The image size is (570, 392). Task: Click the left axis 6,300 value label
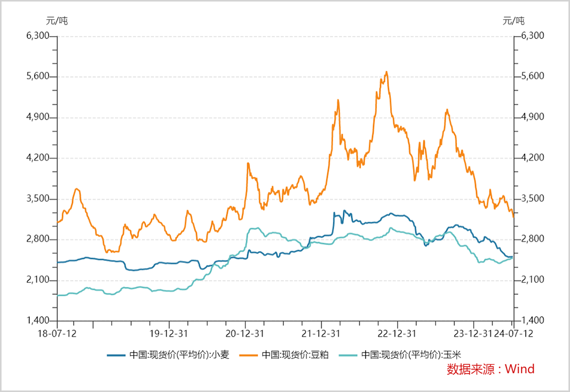pyautogui.click(x=38, y=36)
